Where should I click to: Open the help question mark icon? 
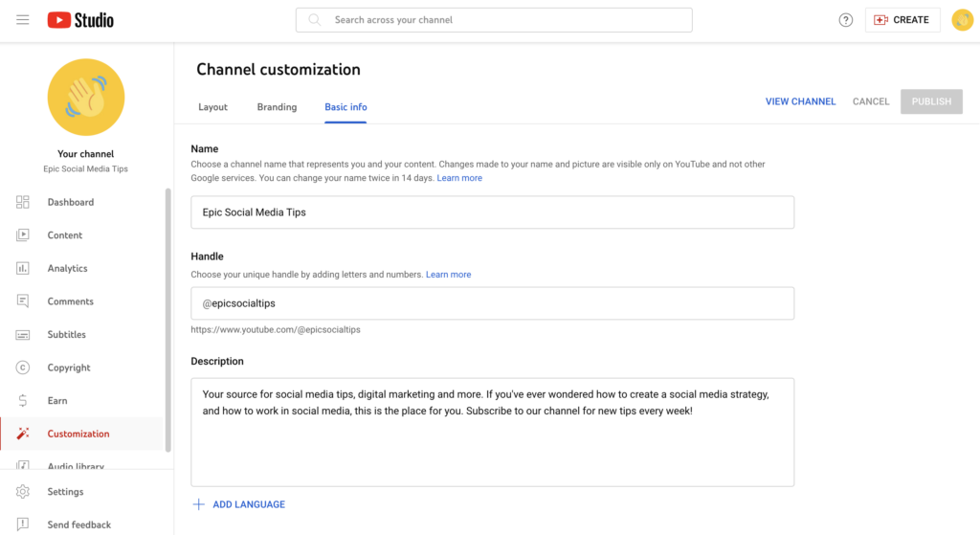[x=845, y=20]
